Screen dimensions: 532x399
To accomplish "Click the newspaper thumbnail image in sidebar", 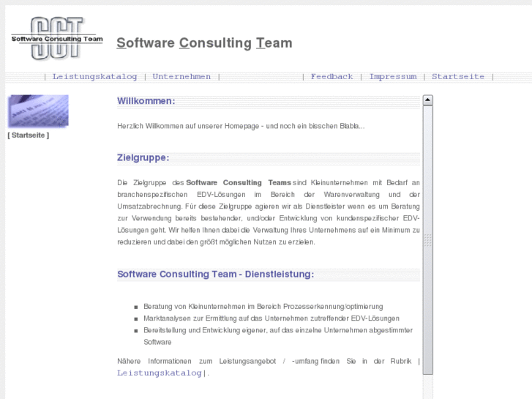I will pos(38,111).
